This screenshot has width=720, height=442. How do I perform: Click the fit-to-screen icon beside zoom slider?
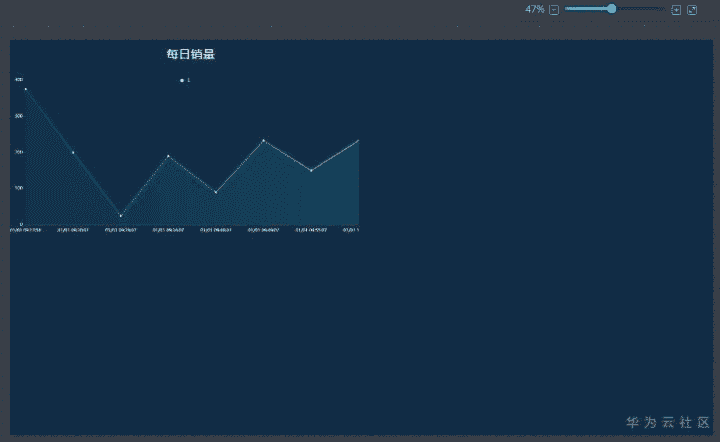tap(676, 10)
